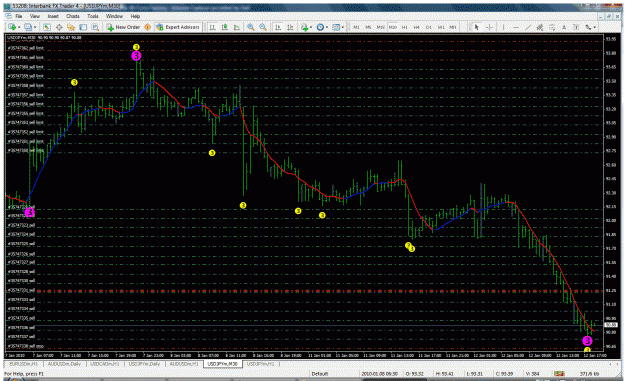Open the Insert menu
The image size is (625, 381).
point(53,16)
